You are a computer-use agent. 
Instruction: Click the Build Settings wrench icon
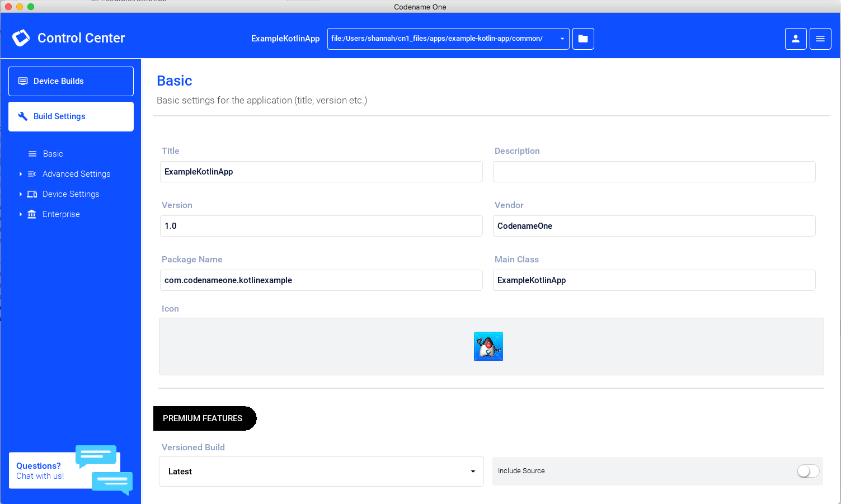tap(23, 116)
